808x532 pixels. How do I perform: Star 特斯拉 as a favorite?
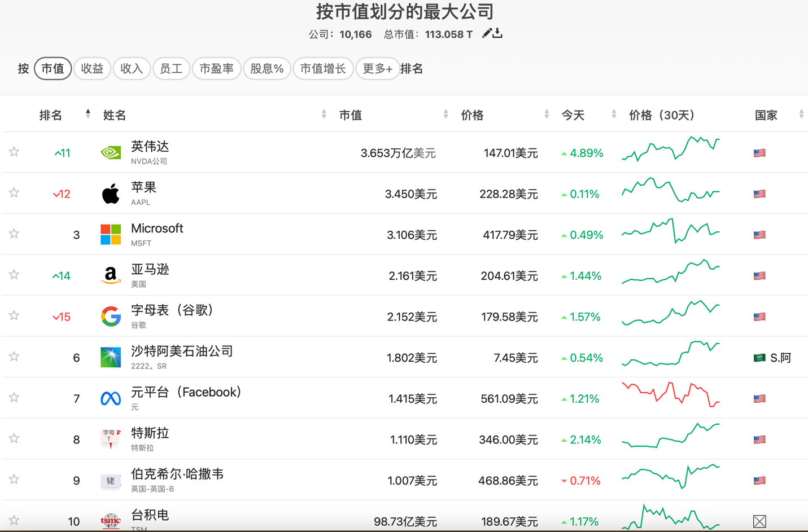[x=14, y=438]
